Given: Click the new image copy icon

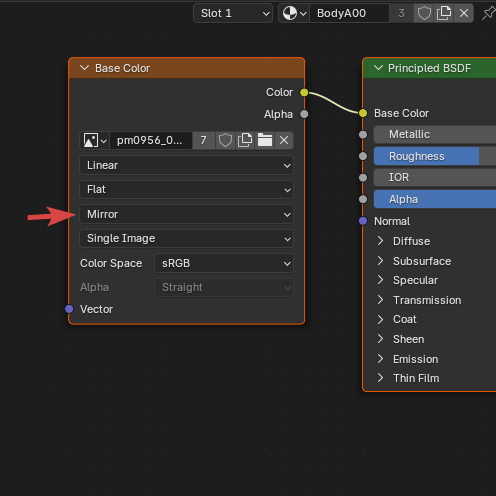Looking at the screenshot, I should pyautogui.click(x=245, y=140).
